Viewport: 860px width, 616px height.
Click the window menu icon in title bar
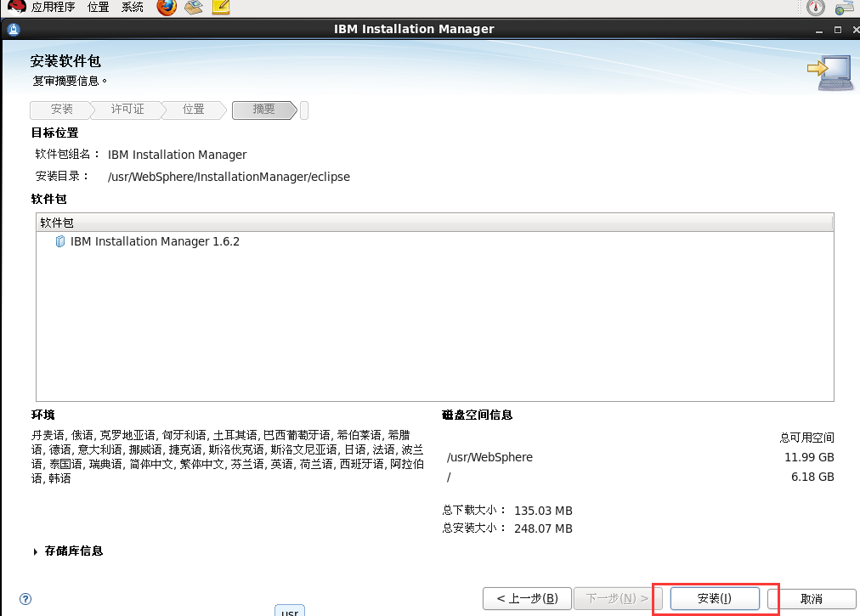click(14, 29)
